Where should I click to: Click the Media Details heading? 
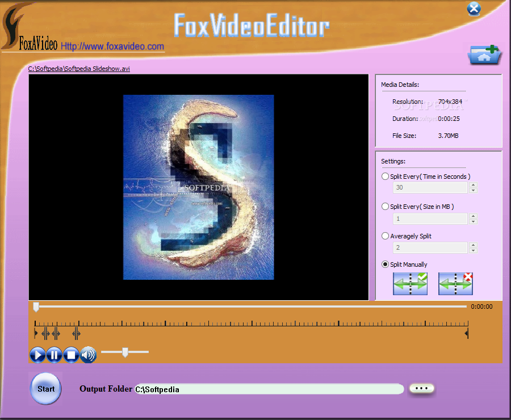tap(400, 85)
